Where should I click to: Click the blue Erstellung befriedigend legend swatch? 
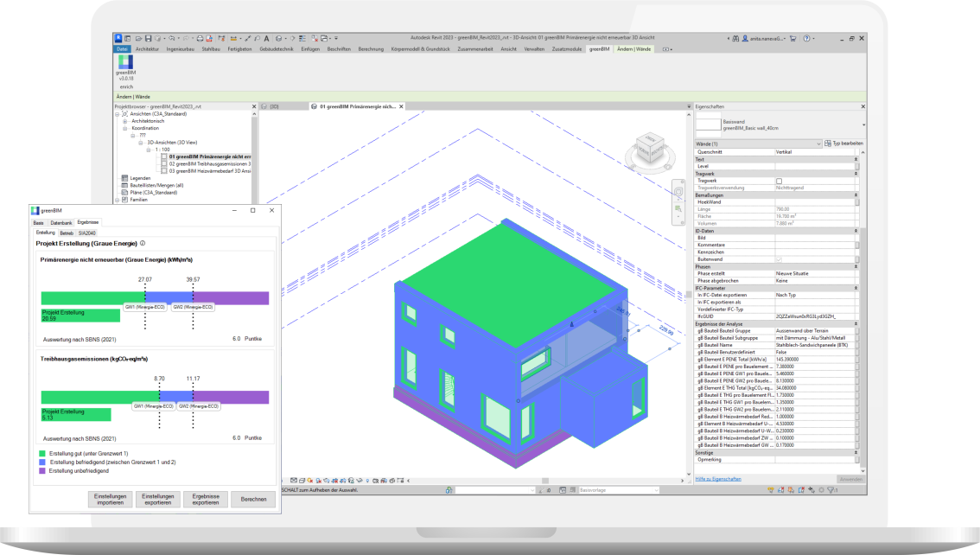[42, 462]
